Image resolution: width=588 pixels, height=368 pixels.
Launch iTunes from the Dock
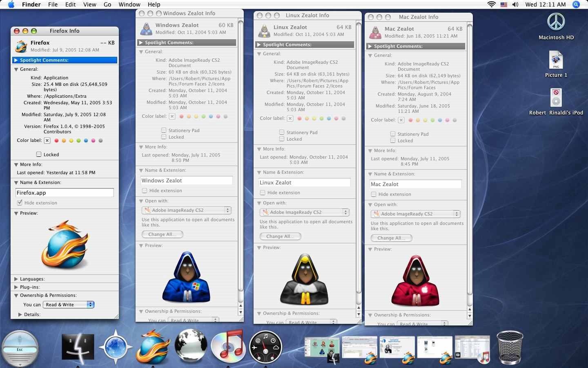pyautogui.click(x=228, y=347)
